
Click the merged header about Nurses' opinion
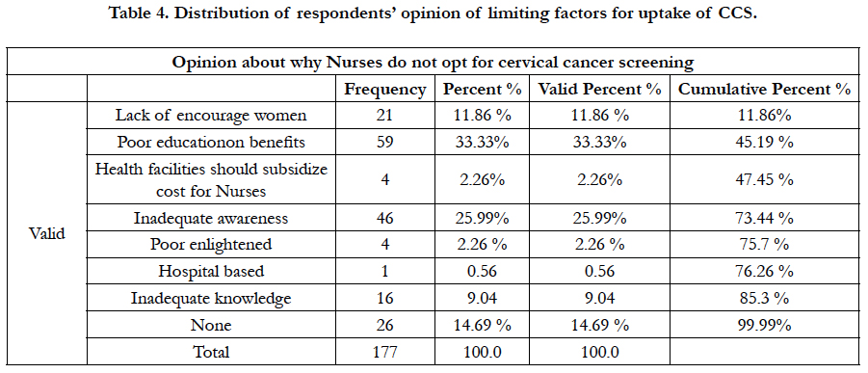(x=433, y=62)
